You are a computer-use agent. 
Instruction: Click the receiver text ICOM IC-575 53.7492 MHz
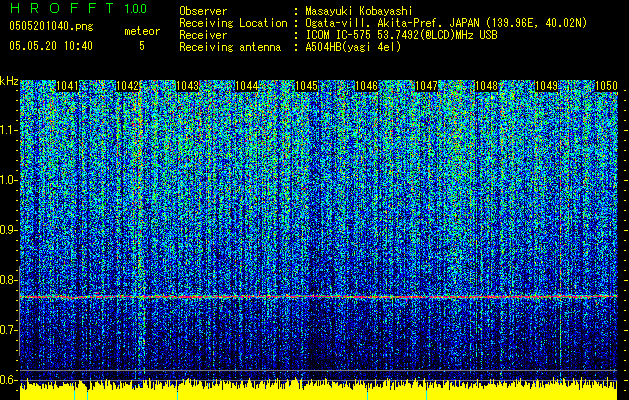point(401,35)
